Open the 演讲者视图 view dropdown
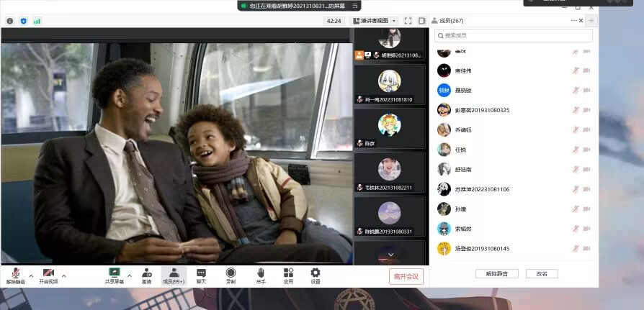This screenshot has width=644, height=310. [375, 21]
